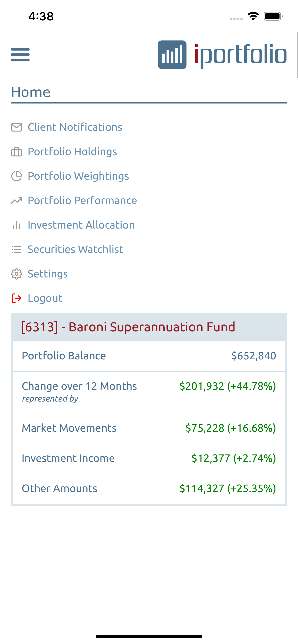Open Portfolio Holdings page

click(72, 152)
